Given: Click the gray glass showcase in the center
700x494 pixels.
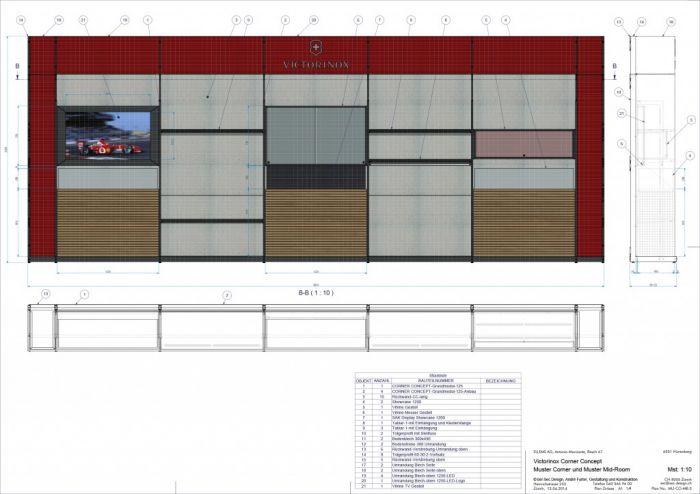Looking at the screenshot, I should (316, 134).
